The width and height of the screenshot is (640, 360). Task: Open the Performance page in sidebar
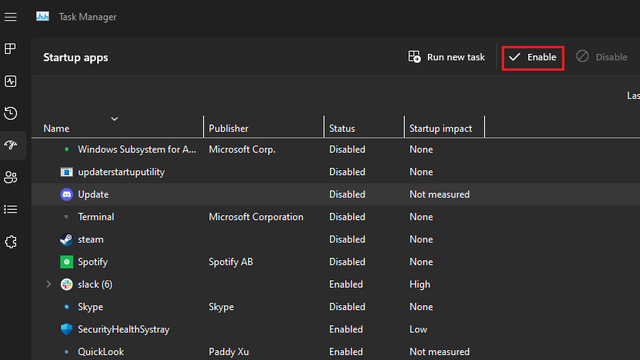tap(11, 81)
